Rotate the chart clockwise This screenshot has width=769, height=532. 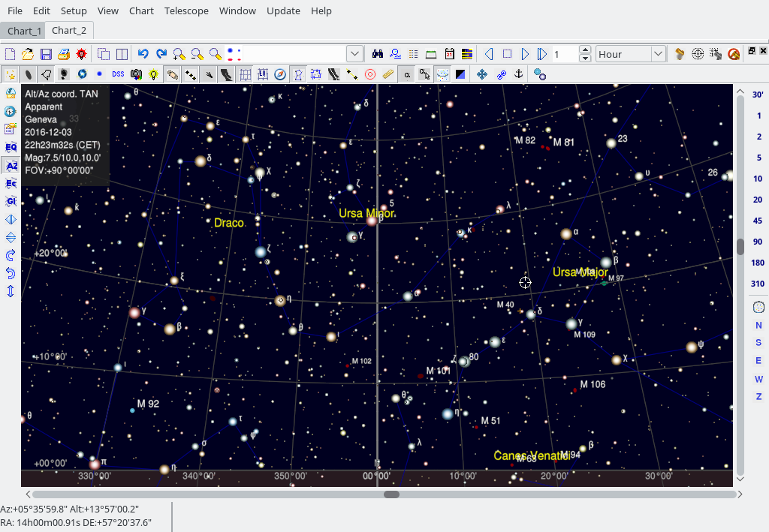11,255
